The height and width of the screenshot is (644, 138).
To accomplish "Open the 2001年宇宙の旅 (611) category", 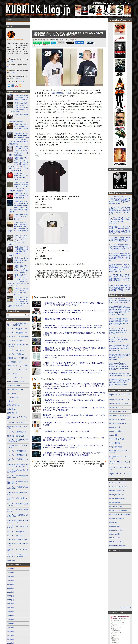I will [x=15, y=386].
